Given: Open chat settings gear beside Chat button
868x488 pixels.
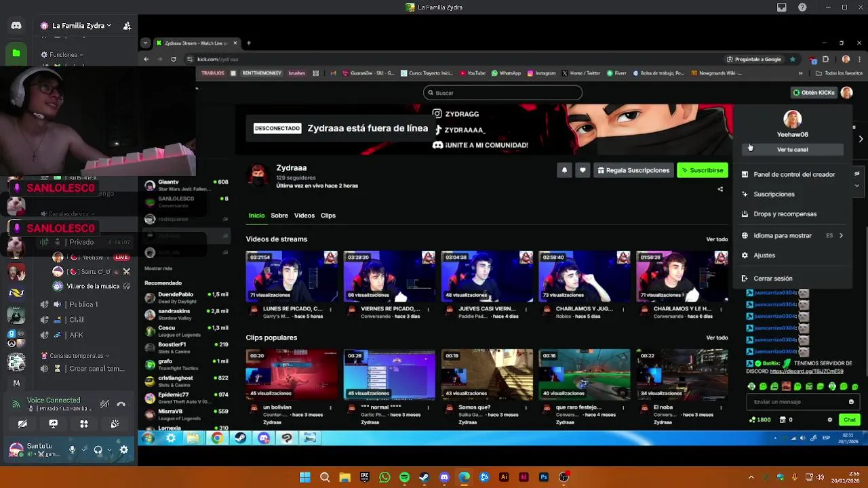Looking at the screenshot, I should pyautogui.click(x=830, y=420).
